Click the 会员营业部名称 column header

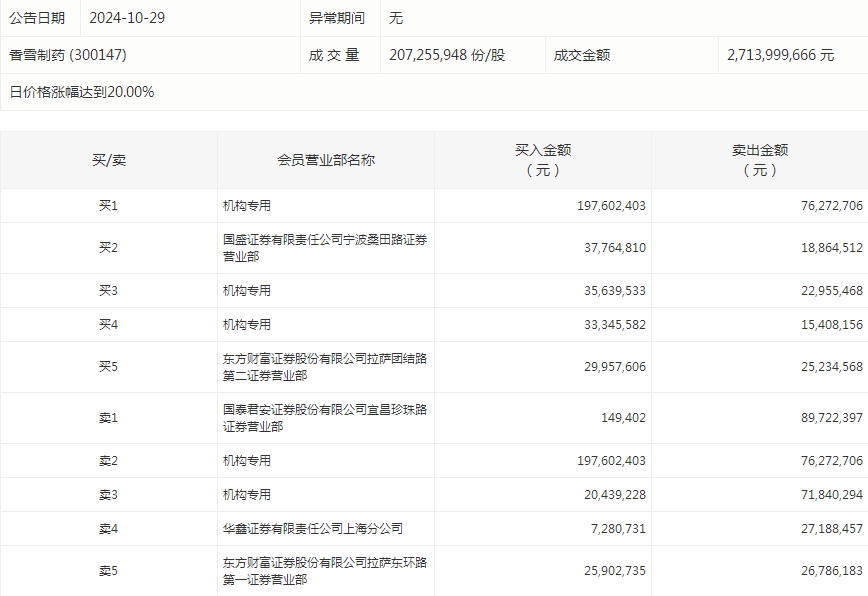(x=326, y=160)
